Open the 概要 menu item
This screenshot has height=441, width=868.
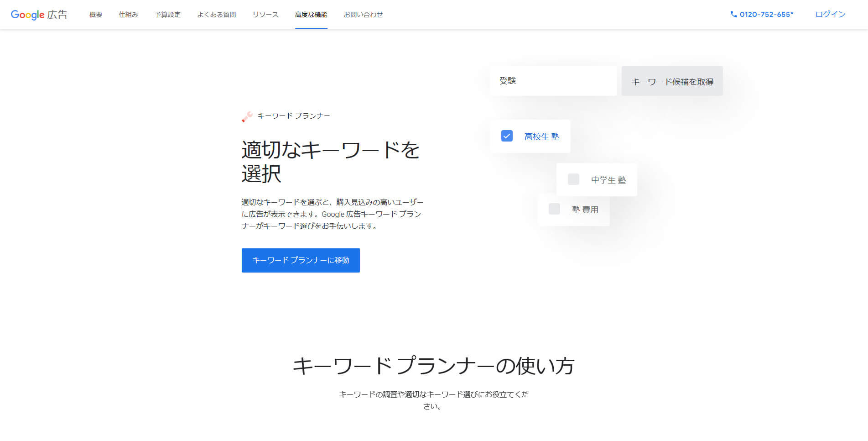click(96, 15)
